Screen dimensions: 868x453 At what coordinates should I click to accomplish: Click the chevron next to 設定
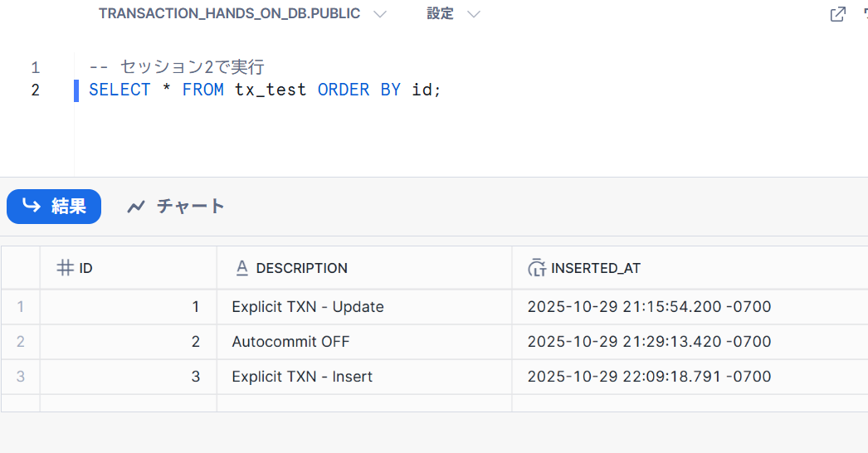click(474, 14)
